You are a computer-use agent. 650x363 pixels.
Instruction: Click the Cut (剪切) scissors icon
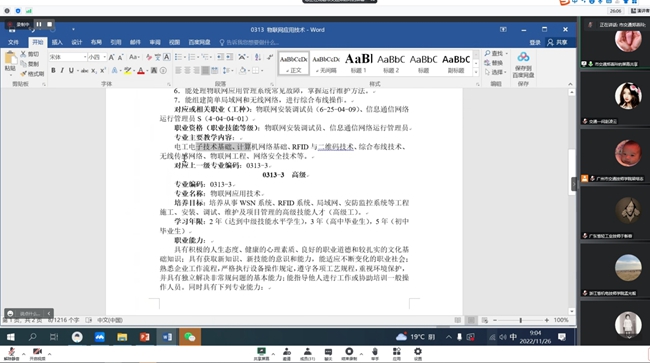tap(24, 54)
